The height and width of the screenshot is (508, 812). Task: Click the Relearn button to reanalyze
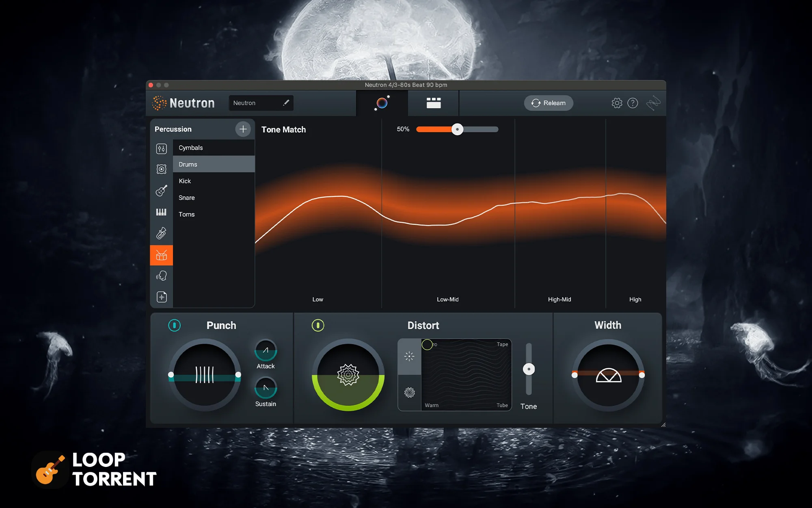[549, 103]
